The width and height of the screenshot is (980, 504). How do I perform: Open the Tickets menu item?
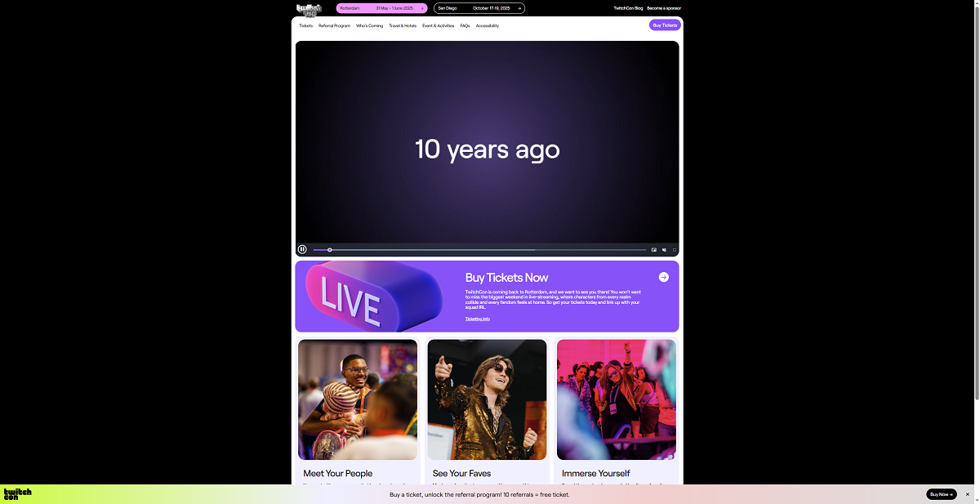click(305, 25)
